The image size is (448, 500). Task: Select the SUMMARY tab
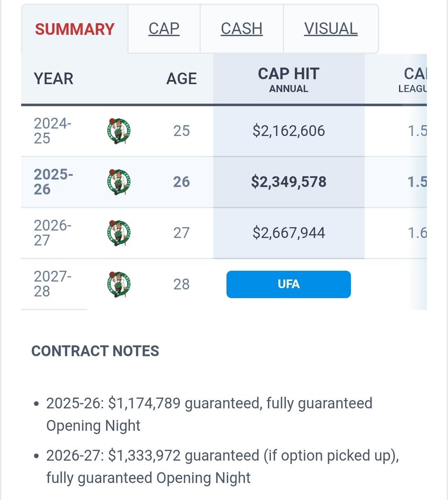tap(75, 29)
